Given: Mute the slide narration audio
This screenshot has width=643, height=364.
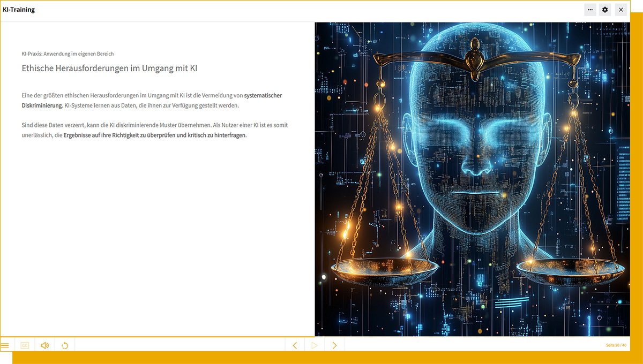Looking at the screenshot, I should pos(44,345).
